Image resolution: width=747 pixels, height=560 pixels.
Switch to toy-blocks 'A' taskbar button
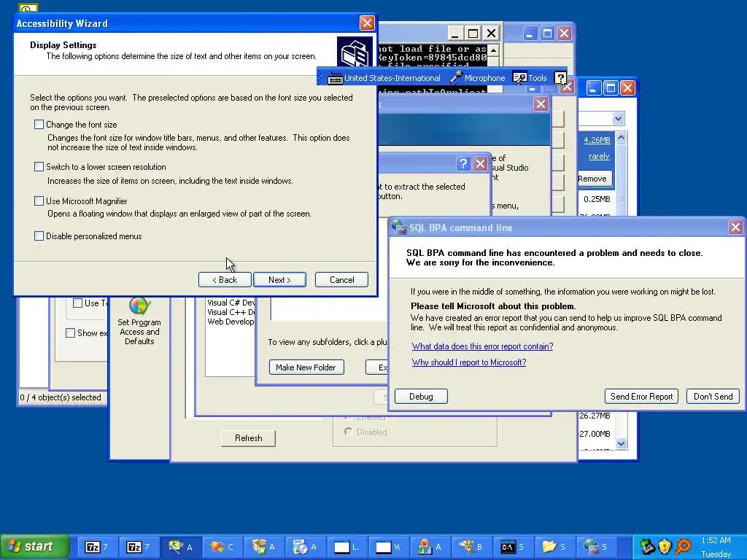pyautogui.click(x=430, y=547)
